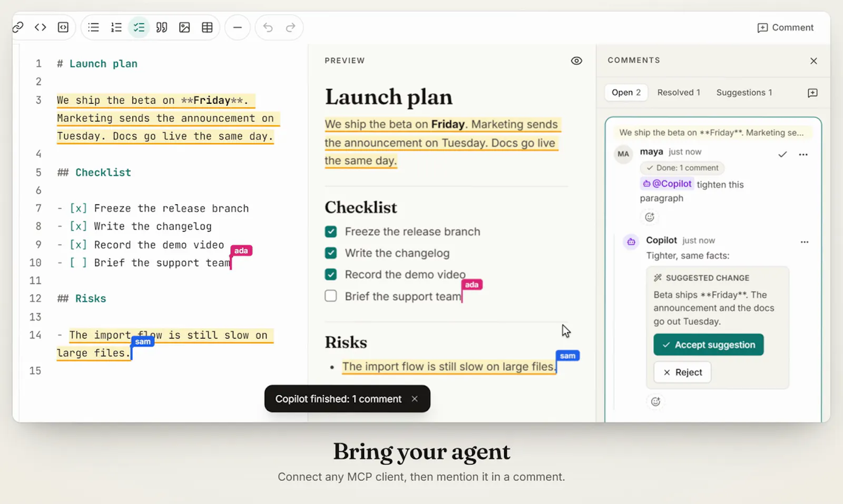Insert an image from toolbar
843x504 pixels.
coord(184,27)
